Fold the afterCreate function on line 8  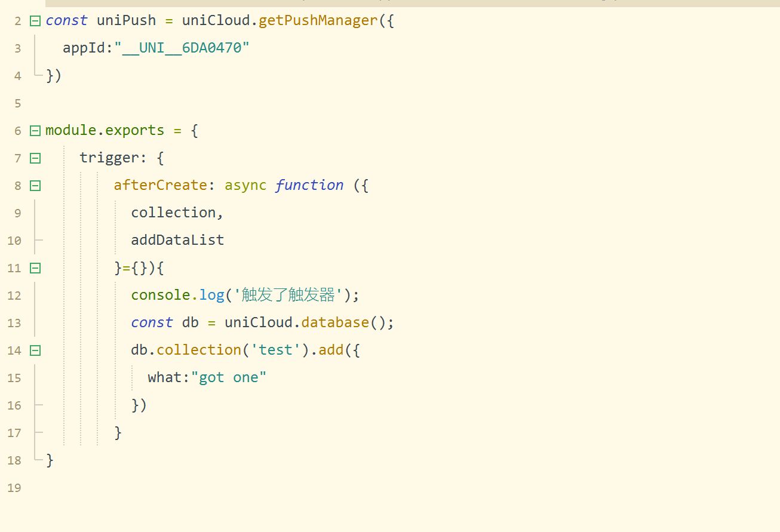click(35, 186)
